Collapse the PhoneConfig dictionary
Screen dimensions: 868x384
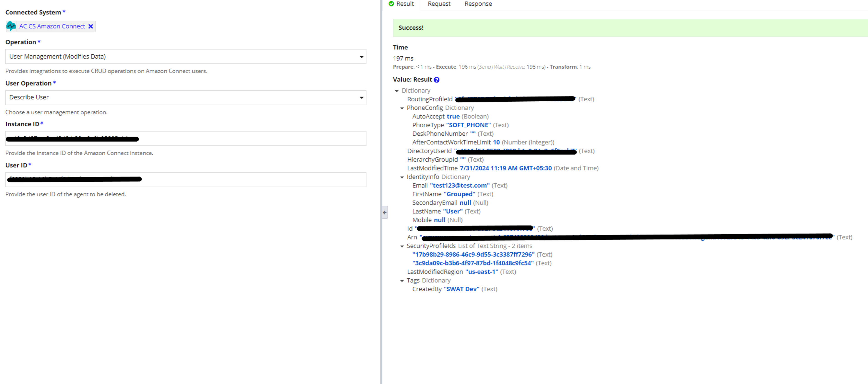tap(402, 108)
